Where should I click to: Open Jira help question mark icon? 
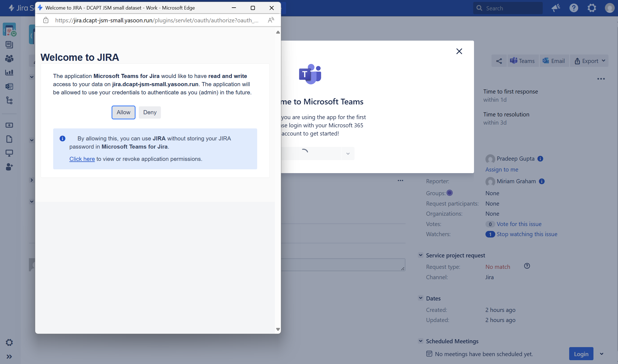[x=574, y=8]
